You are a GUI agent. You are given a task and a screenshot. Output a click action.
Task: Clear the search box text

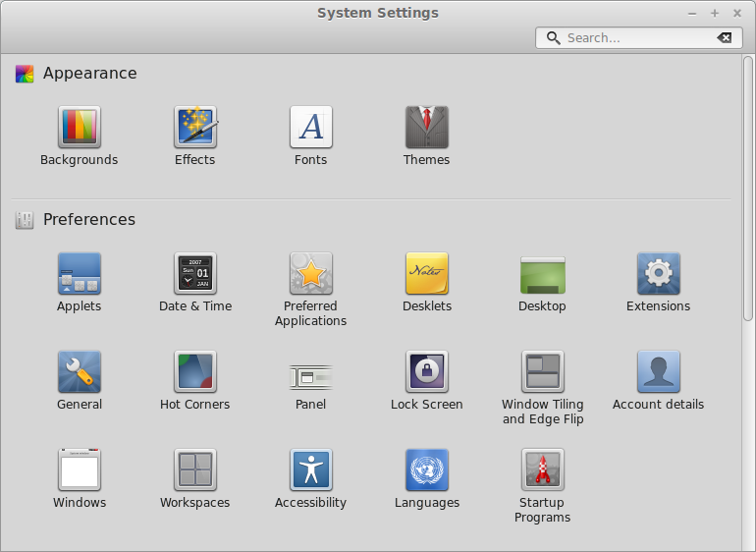click(x=725, y=38)
